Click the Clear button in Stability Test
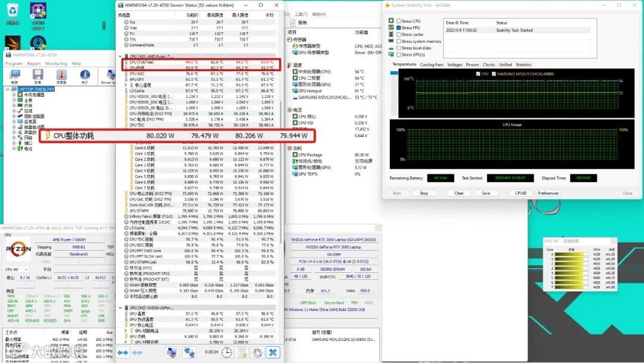 459,193
